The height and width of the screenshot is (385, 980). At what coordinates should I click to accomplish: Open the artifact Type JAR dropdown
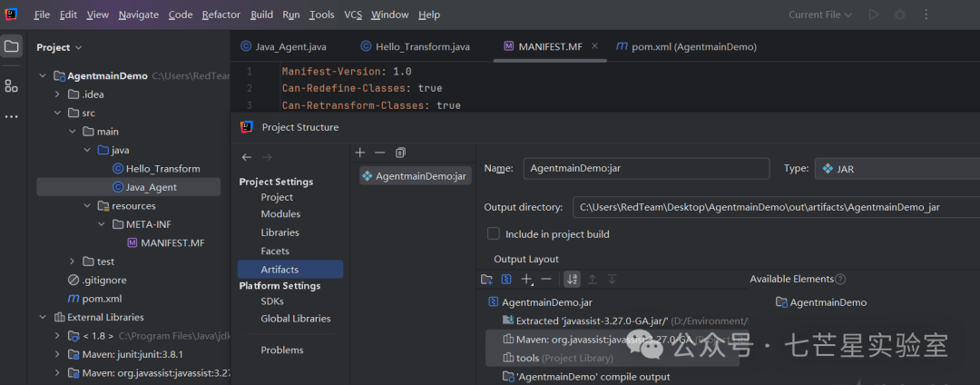click(897, 169)
